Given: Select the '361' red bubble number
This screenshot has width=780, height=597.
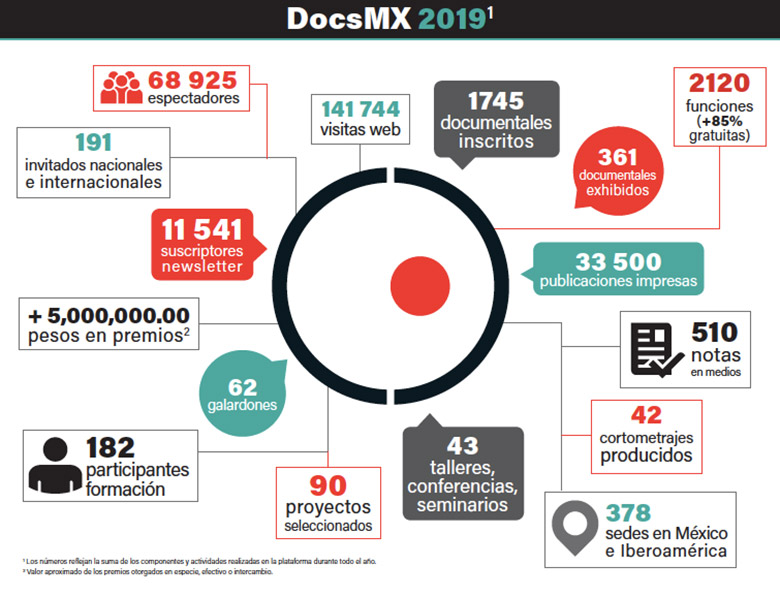Looking at the screenshot, I should (x=617, y=157).
